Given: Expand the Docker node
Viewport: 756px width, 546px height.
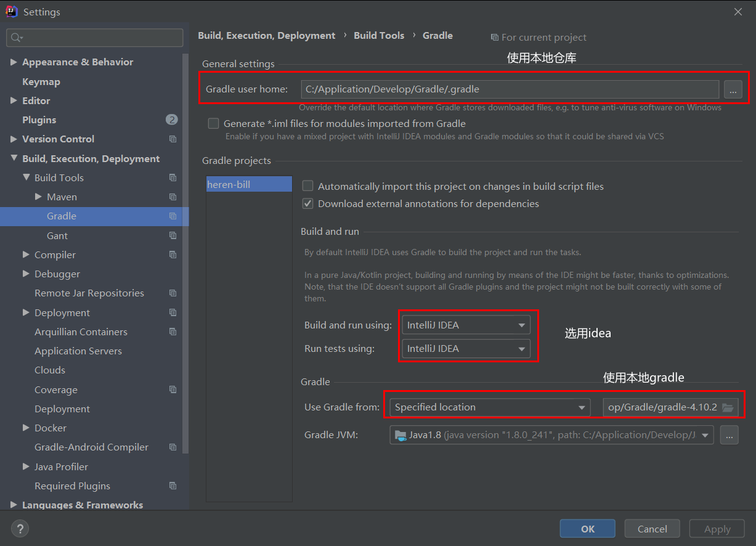Looking at the screenshot, I should tap(26, 428).
